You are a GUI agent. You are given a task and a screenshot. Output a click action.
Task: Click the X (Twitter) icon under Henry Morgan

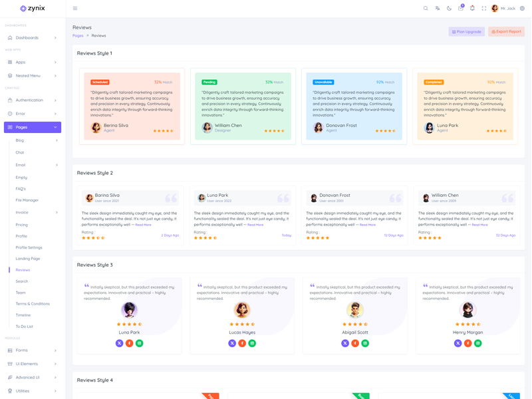coord(458,343)
